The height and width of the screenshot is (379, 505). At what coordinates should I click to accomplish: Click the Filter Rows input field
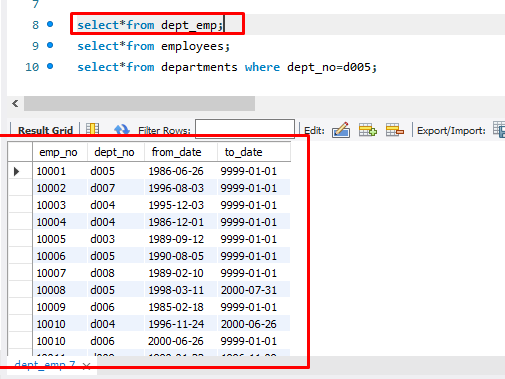(245, 129)
